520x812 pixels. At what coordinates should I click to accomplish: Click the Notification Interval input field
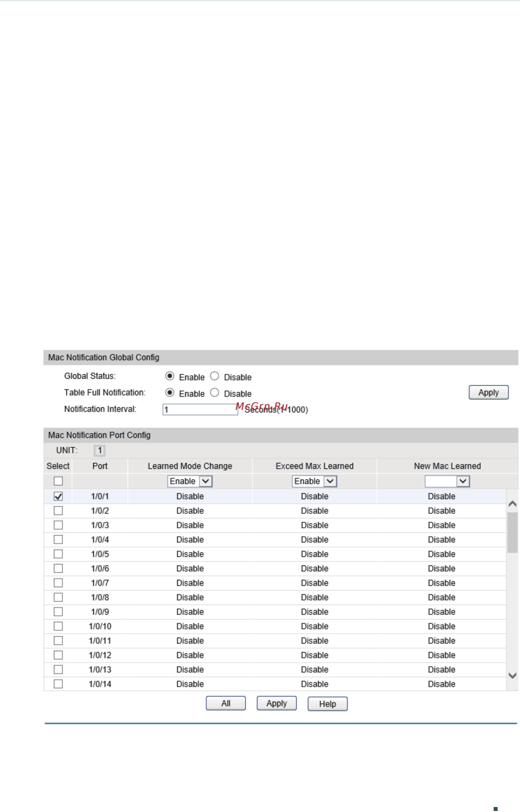click(200, 410)
